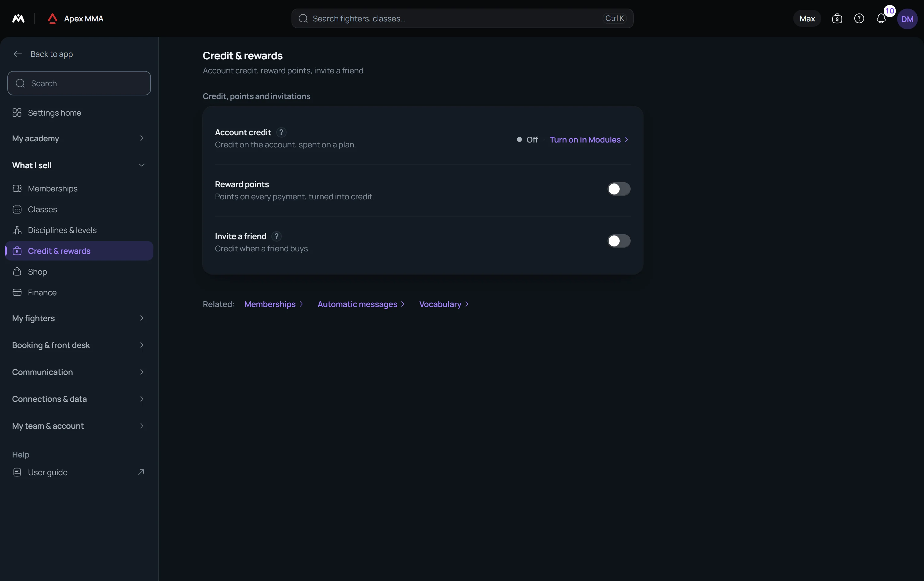The image size is (924, 581).
Task: Follow the Turn on in Modules link
Action: 589,139
